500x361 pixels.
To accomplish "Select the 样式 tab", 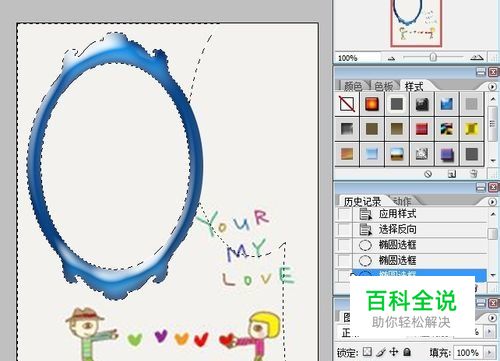I will pos(414,87).
